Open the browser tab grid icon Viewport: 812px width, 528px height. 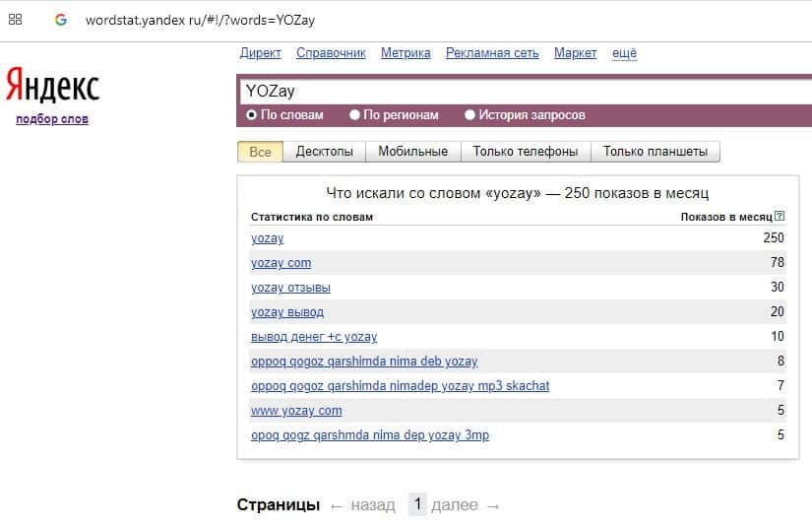[x=16, y=20]
